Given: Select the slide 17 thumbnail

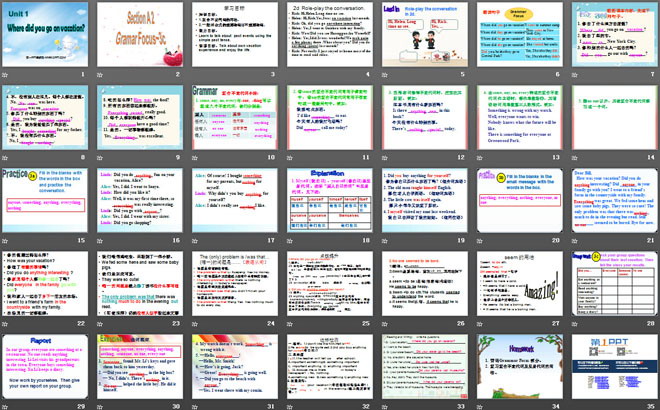Looking at the screenshot, I should pyautogui.click(x=235, y=200).
